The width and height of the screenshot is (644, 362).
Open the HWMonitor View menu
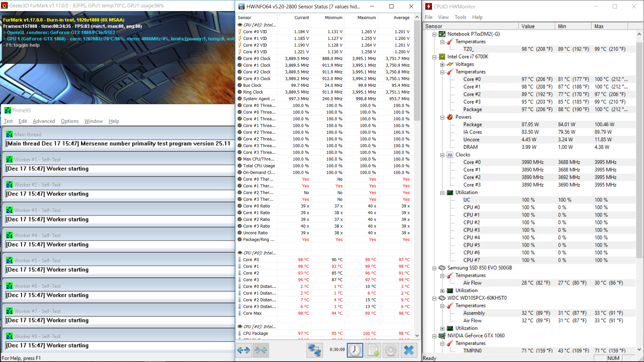click(x=443, y=17)
